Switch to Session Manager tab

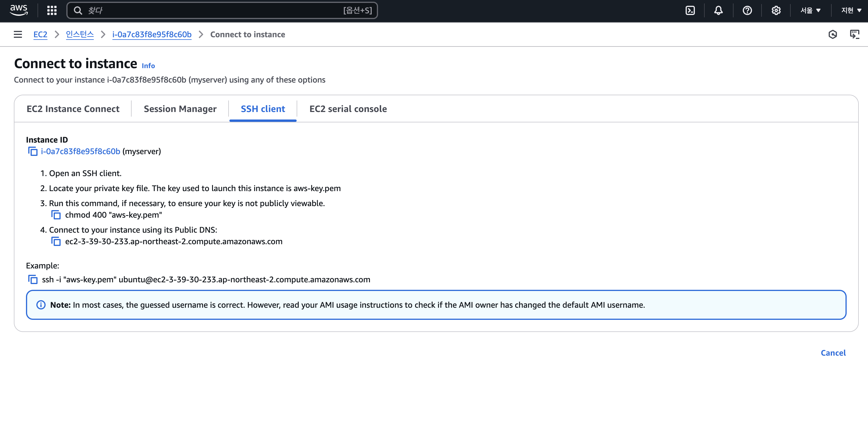180,109
